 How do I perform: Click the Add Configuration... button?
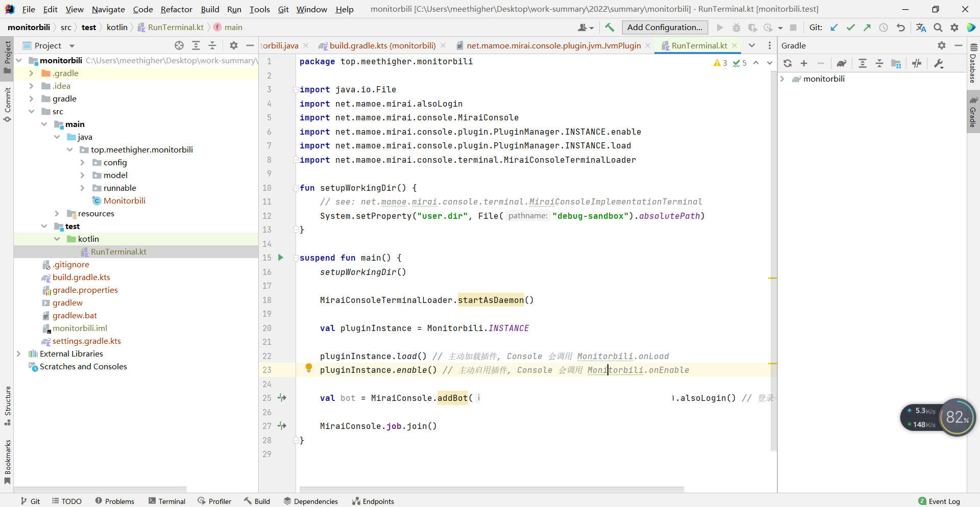pos(665,28)
